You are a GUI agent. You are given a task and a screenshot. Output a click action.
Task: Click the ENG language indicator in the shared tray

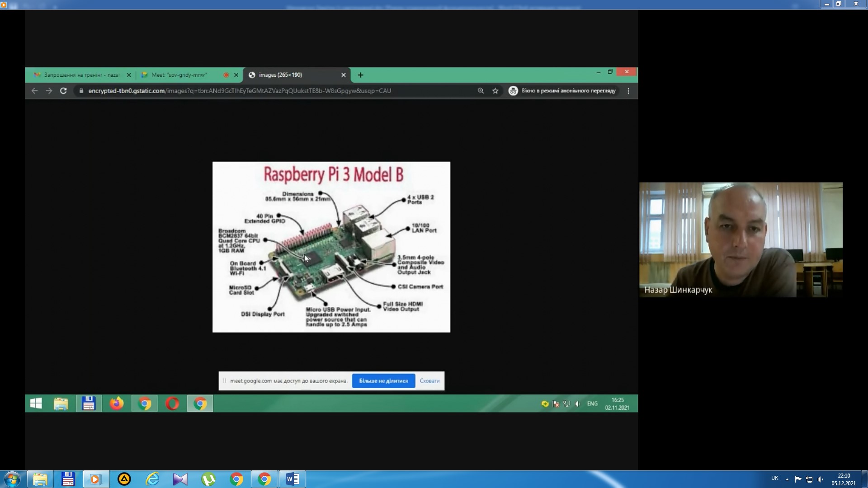(592, 404)
